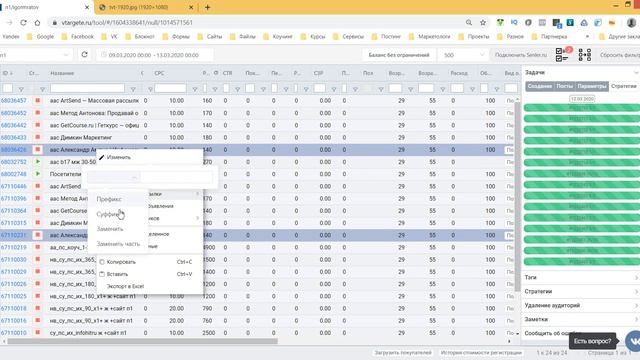Click the table's horizontal scrollbar
The height and width of the screenshot is (360, 640).
(x=142, y=341)
